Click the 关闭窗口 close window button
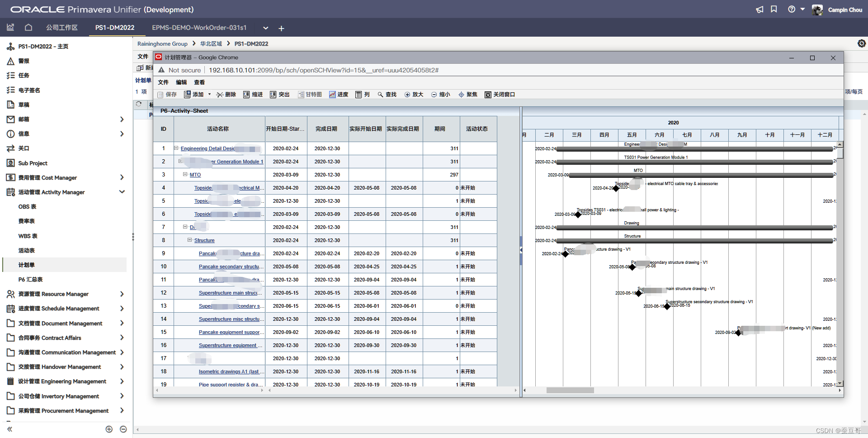The image size is (868, 438). click(x=500, y=95)
